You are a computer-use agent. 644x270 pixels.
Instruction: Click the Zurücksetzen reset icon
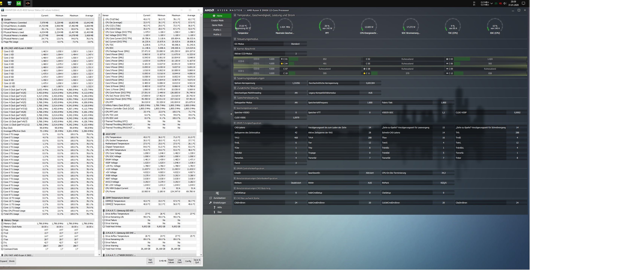click(210, 198)
